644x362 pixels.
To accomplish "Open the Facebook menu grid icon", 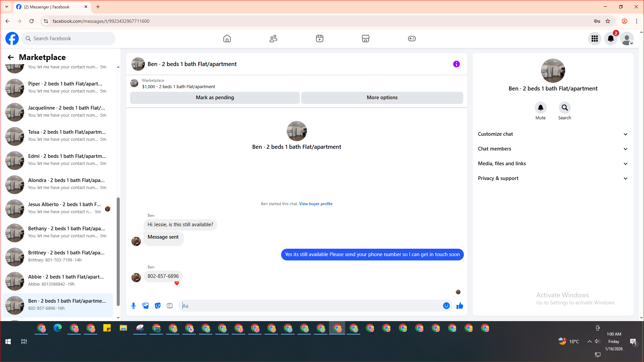I will (x=595, y=39).
